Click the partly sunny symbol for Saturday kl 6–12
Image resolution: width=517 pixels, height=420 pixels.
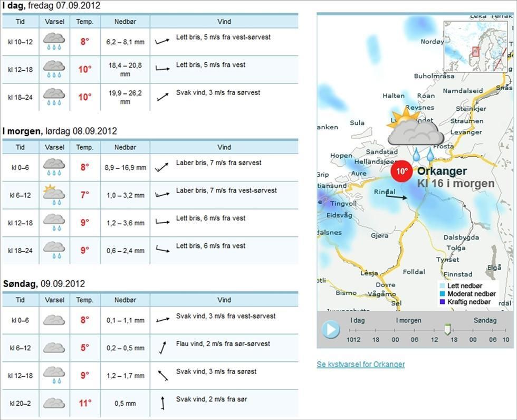point(53,192)
